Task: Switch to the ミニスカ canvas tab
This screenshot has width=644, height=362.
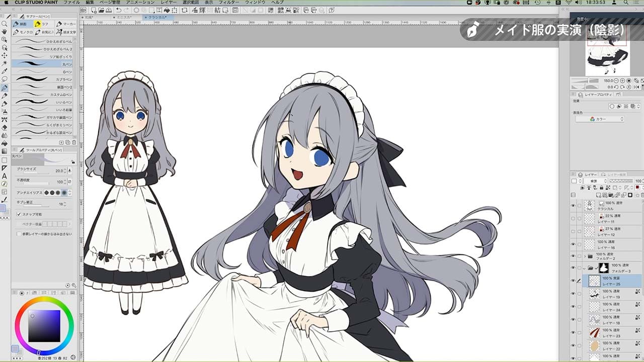Action: point(124,17)
